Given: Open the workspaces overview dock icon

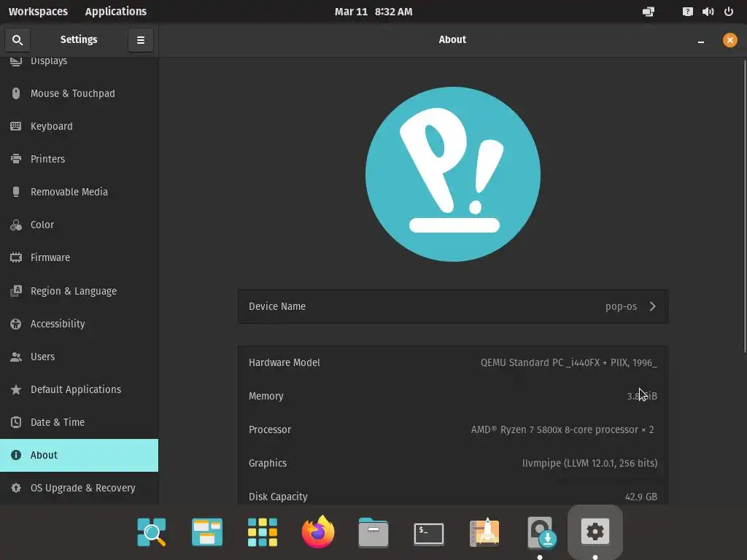Looking at the screenshot, I should (206, 532).
